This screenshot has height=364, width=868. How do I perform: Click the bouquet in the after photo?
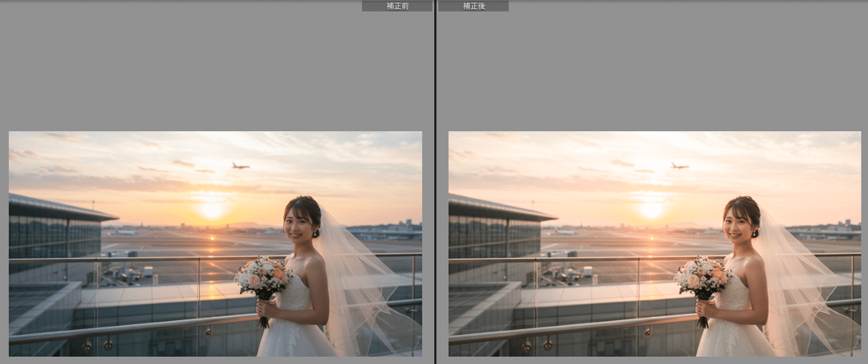[701, 277]
